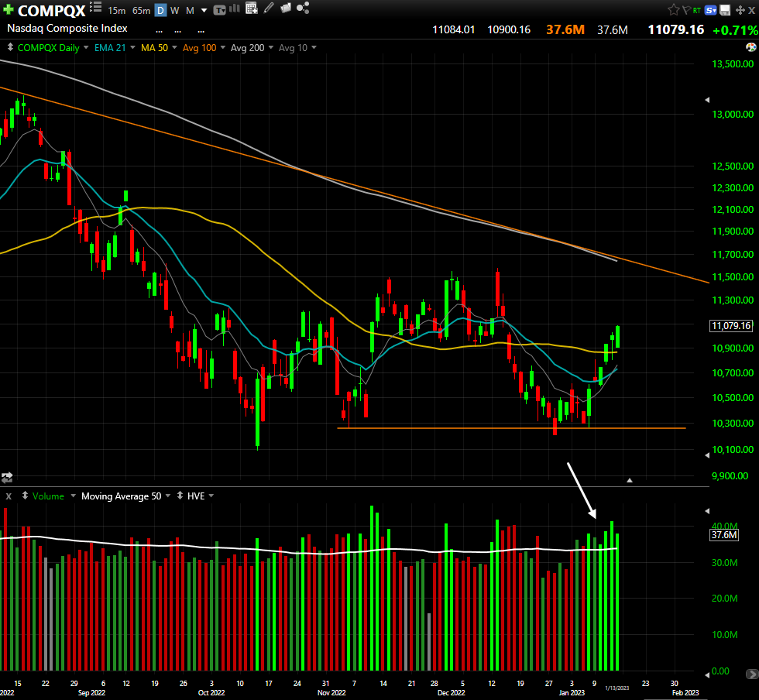Mark chart as favorite with star icon

(673, 9)
